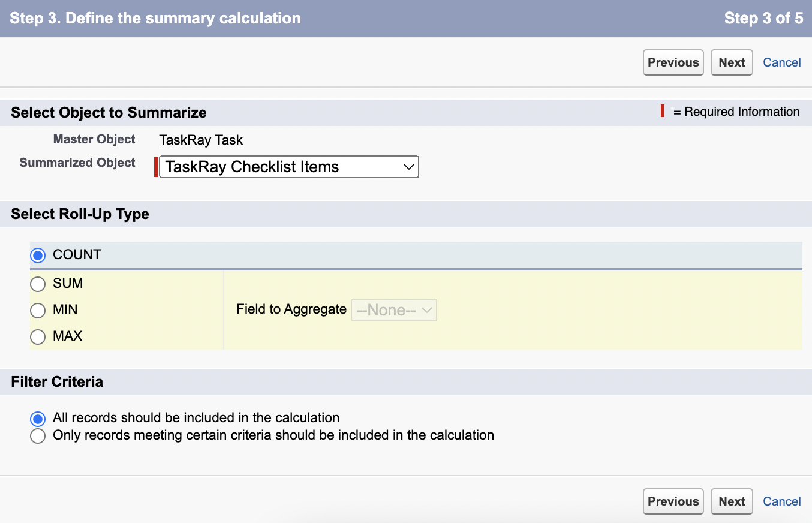
Task: Click the bottom Previous button
Action: (x=673, y=501)
